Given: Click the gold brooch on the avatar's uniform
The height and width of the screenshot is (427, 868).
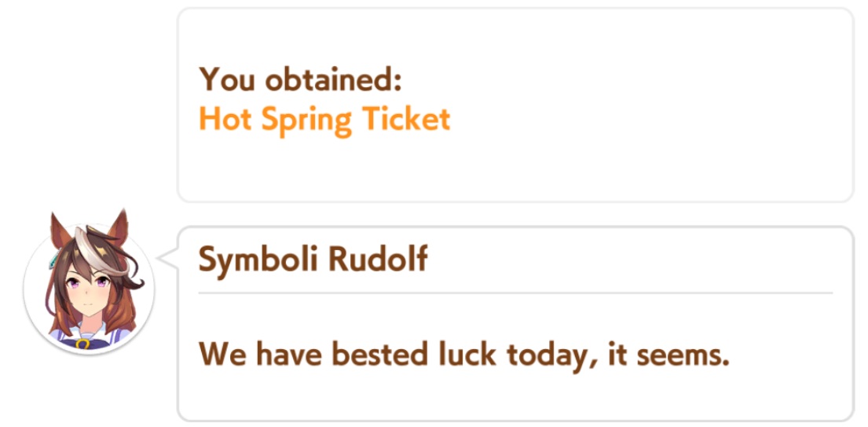Looking at the screenshot, I should point(82,343).
